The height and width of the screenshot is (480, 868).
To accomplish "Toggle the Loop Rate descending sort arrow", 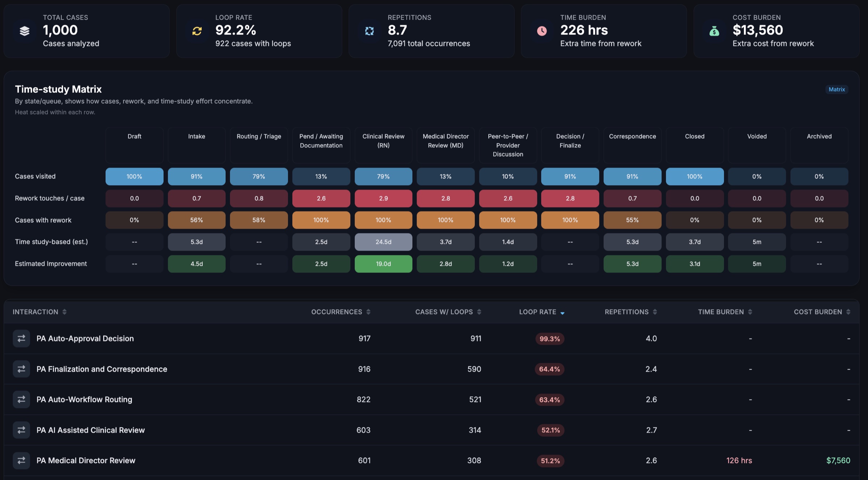I will point(562,313).
